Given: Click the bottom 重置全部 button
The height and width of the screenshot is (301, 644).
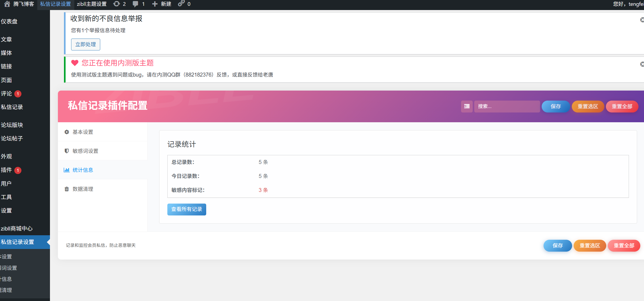Looking at the screenshot, I should tap(624, 245).
